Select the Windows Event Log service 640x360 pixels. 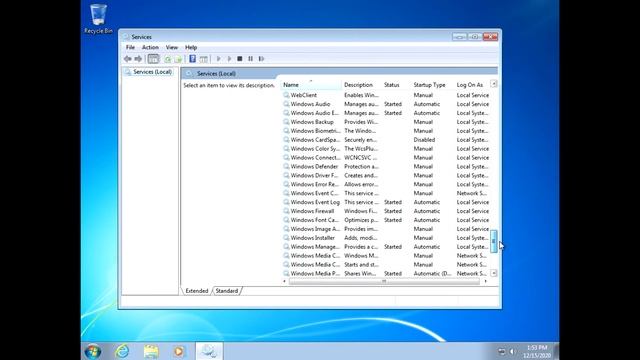tap(386, 202)
